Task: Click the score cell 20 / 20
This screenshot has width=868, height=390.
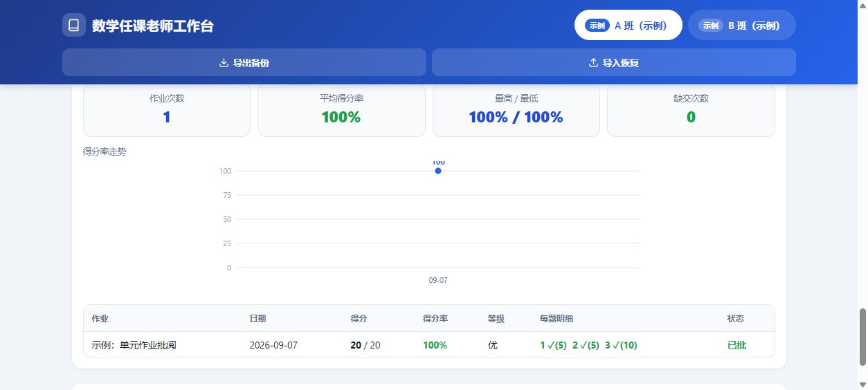Action: [x=365, y=345]
